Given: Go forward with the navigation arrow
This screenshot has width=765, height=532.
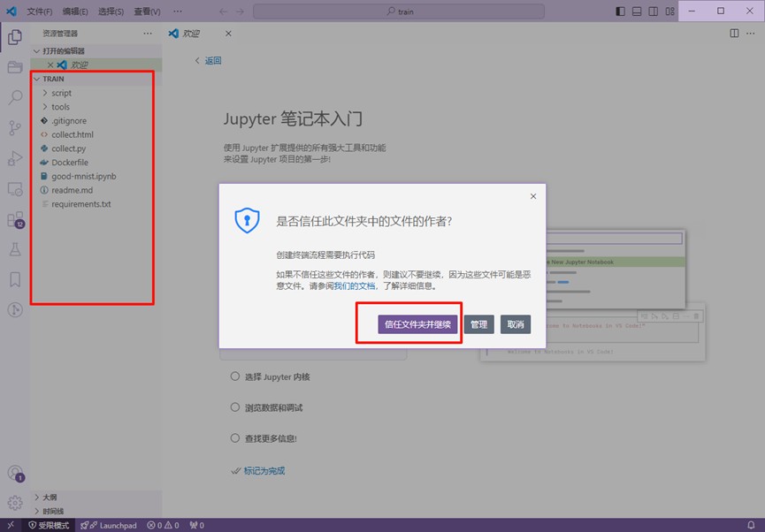Looking at the screenshot, I should click(240, 11).
